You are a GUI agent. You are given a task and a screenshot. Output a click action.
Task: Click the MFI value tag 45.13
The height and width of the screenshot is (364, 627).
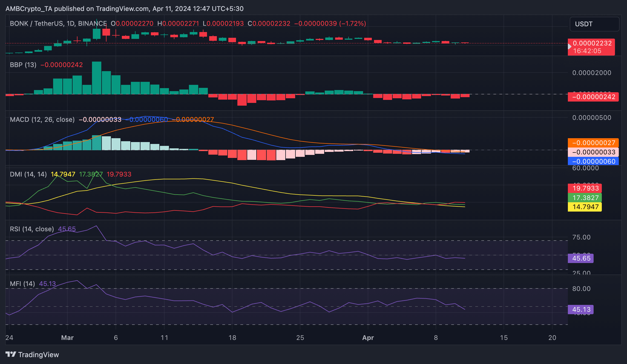click(581, 310)
